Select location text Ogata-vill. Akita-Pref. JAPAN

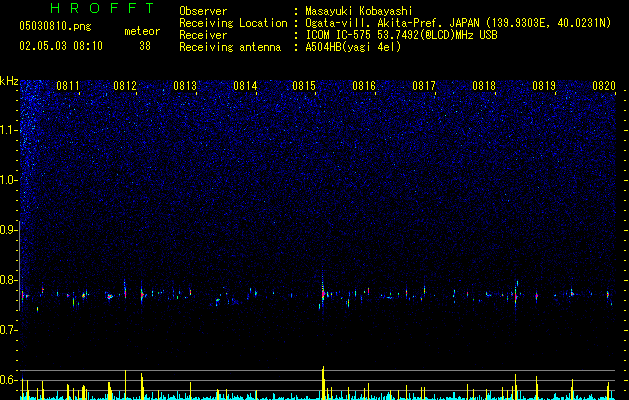[x=392, y=23]
